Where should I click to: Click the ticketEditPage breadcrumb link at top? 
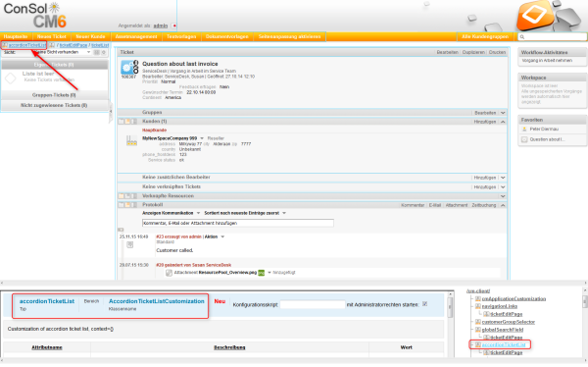(73, 45)
